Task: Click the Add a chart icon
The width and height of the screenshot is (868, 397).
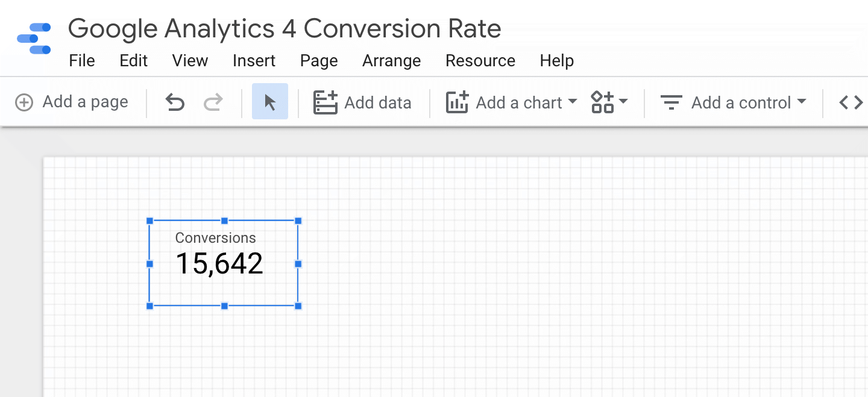Action: [458, 102]
